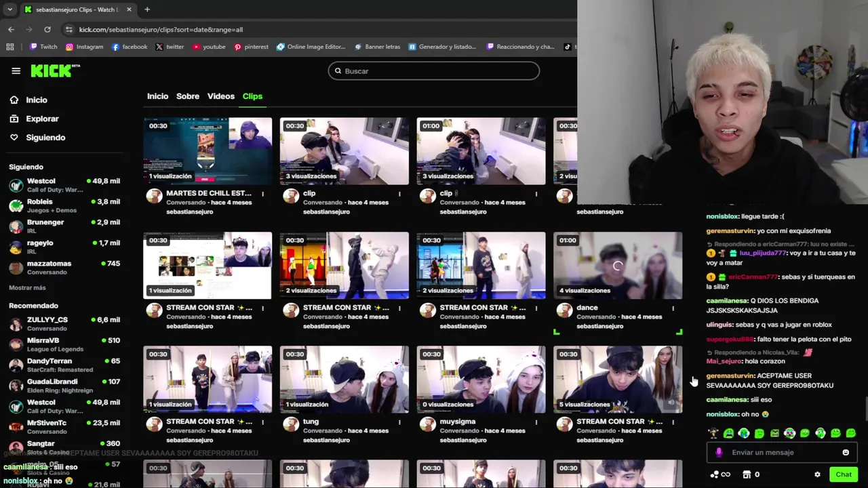Open the Instagram bookmark
868x488 pixels.
click(84, 47)
